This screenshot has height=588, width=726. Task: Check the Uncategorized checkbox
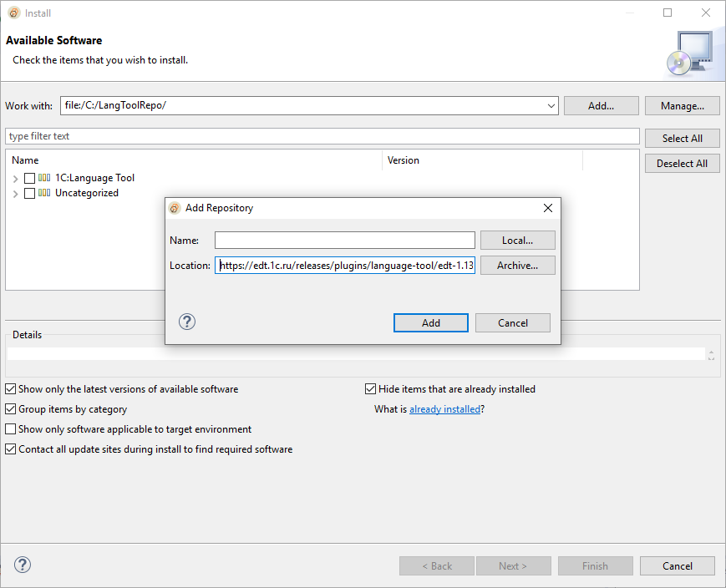[30, 193]
